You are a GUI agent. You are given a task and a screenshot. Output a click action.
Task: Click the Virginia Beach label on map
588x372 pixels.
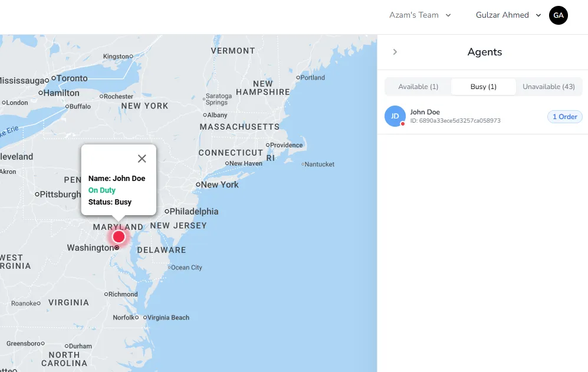[168, 318]
